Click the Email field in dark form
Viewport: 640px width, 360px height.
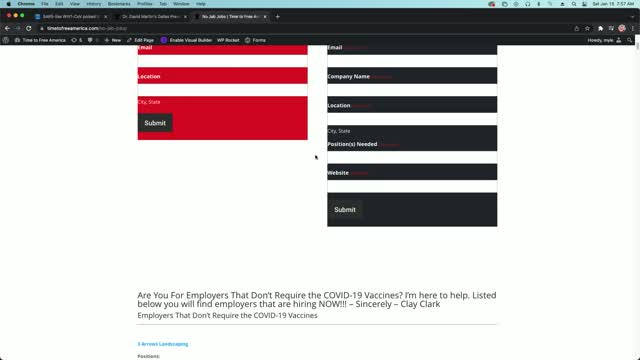pyautogui.click(x=412, y=61)
